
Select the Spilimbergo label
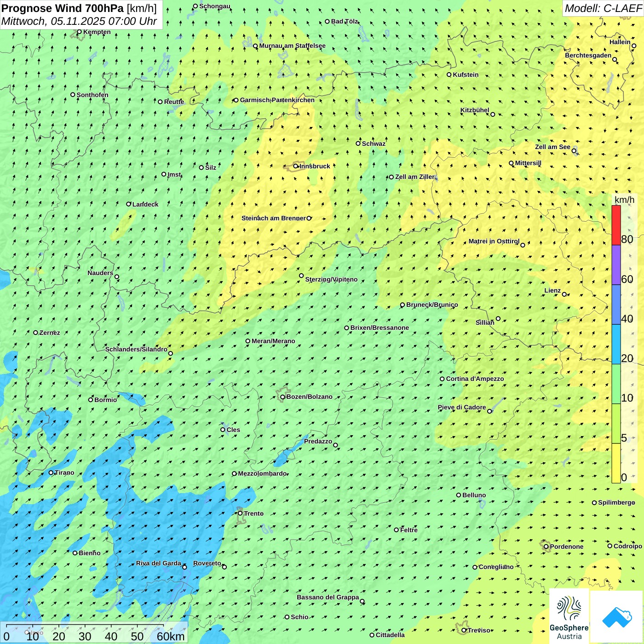point(616,503)
